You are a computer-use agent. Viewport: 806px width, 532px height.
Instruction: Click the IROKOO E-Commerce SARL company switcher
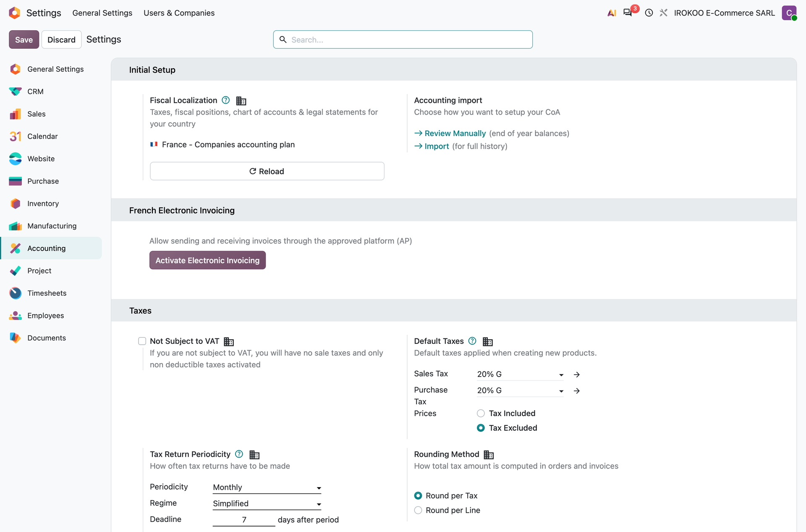(x=725, y=13)
